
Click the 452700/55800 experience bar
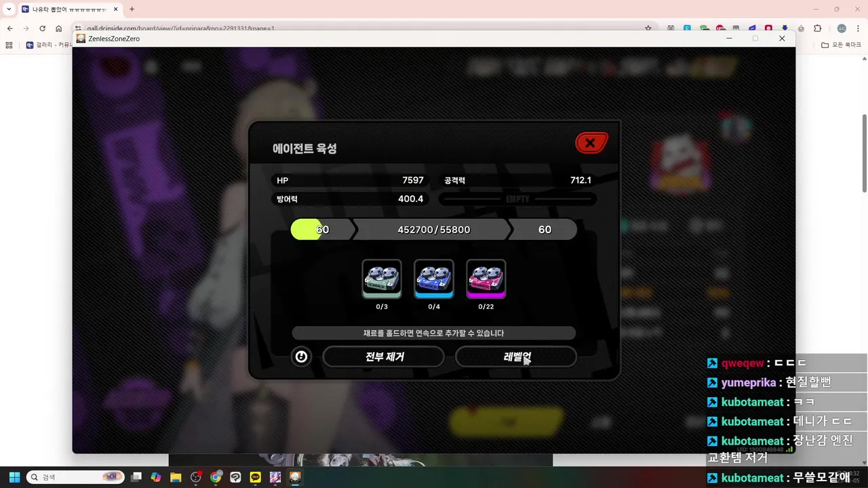pyautogui.click(x=434, y=230)
